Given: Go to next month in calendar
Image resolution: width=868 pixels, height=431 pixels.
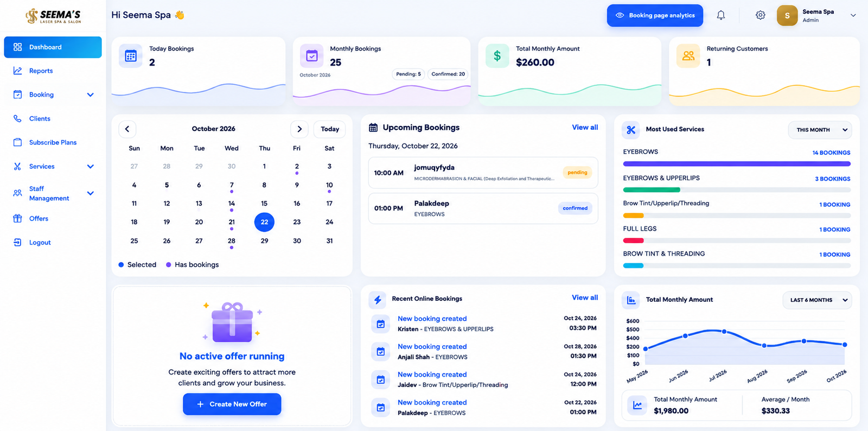Looking at the screenshot, I should tap(299, 129).
